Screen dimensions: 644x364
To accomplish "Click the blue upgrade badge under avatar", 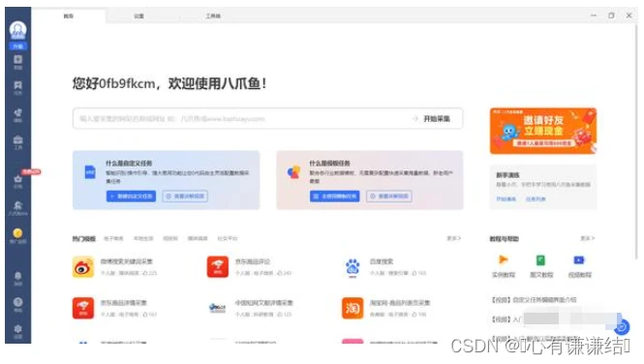I will 17,46.
